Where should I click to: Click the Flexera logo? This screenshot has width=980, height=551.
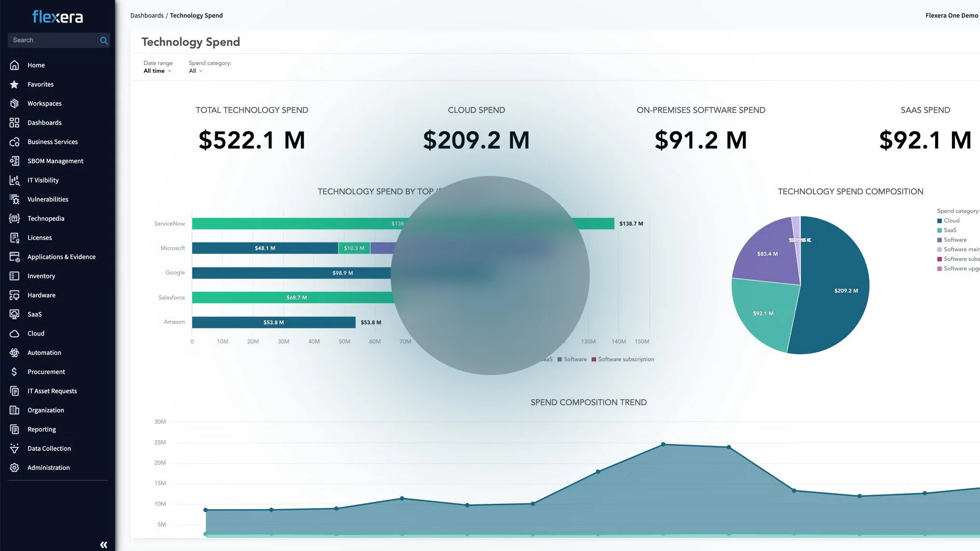tap(57, 17)
